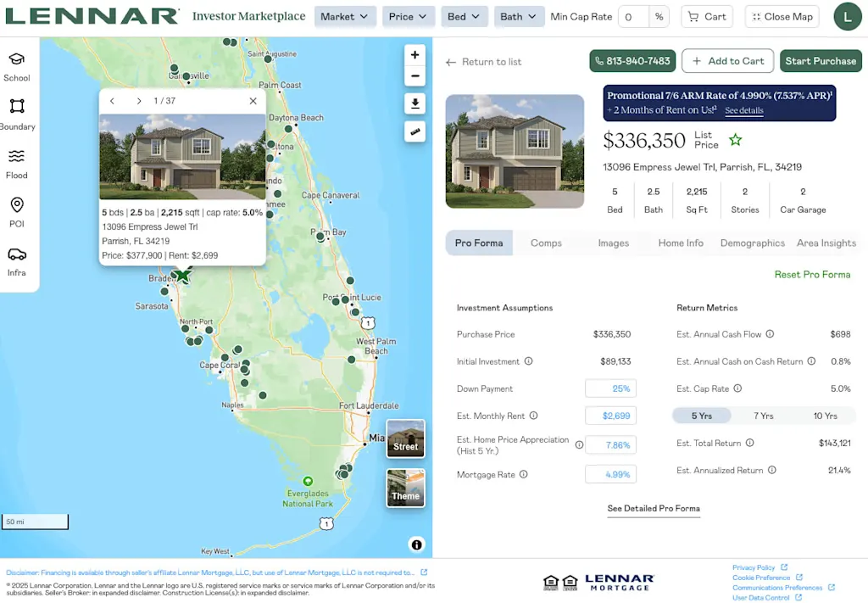Open the Bath filter dropdown

point(519,16)
